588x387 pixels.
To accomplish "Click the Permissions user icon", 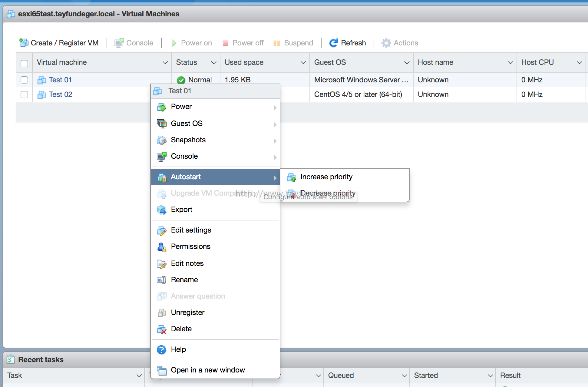I will tap(162, 247).
